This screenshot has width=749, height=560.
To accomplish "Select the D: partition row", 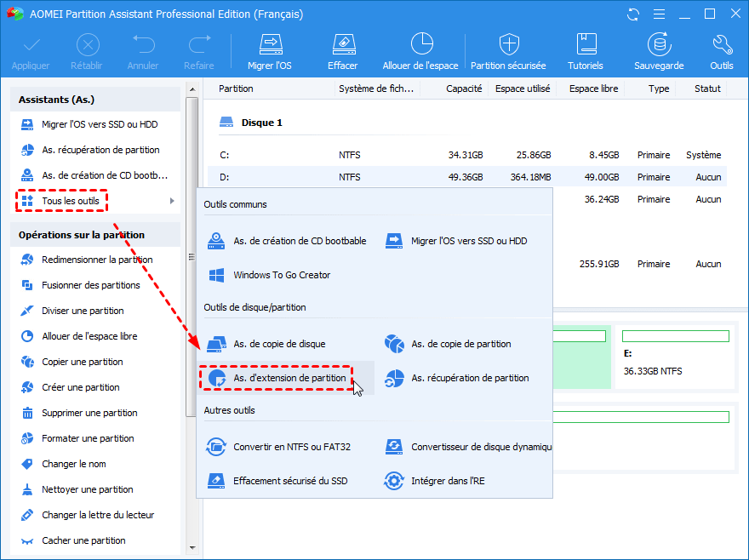I will click(x=467, y=177).
